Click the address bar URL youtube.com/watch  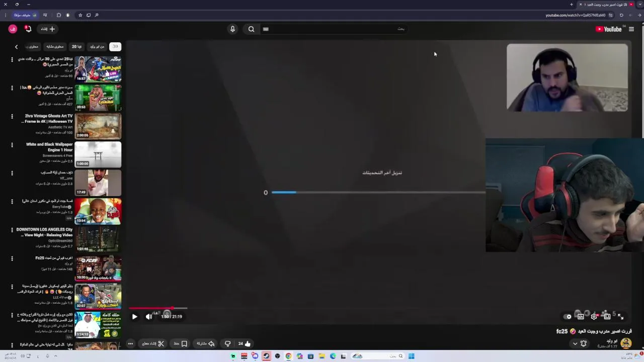click(x=576, y=15)
